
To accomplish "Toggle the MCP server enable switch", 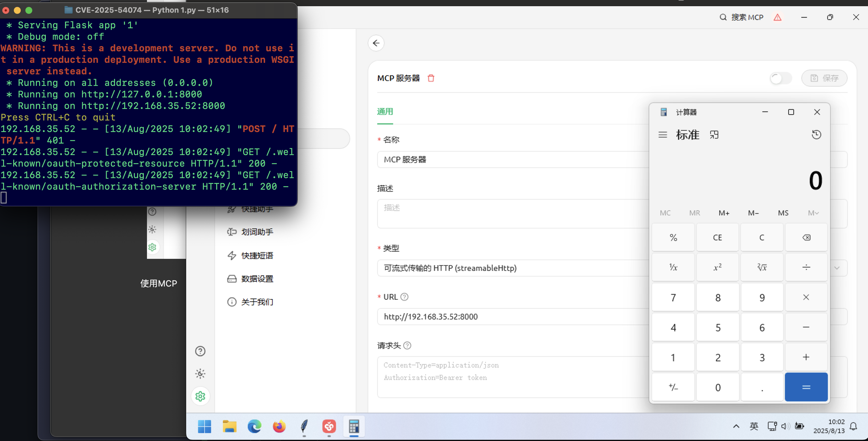I will tap(780, 78).
